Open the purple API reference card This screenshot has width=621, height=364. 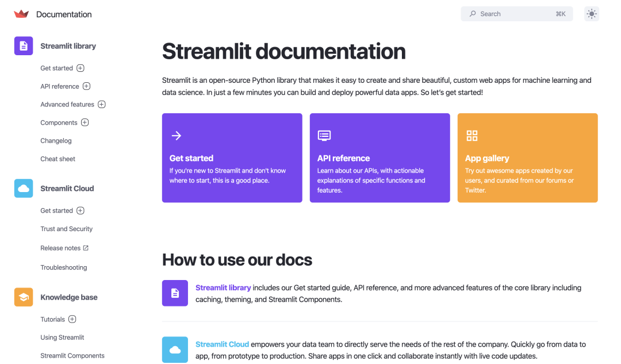tap(380, 158)
